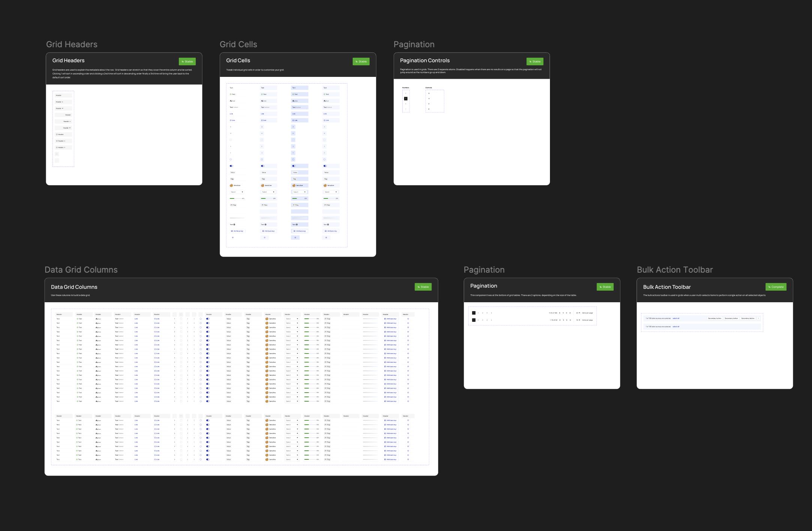
Task: Select the black active page number under Numbers
Action: click(x=406, y=99)
